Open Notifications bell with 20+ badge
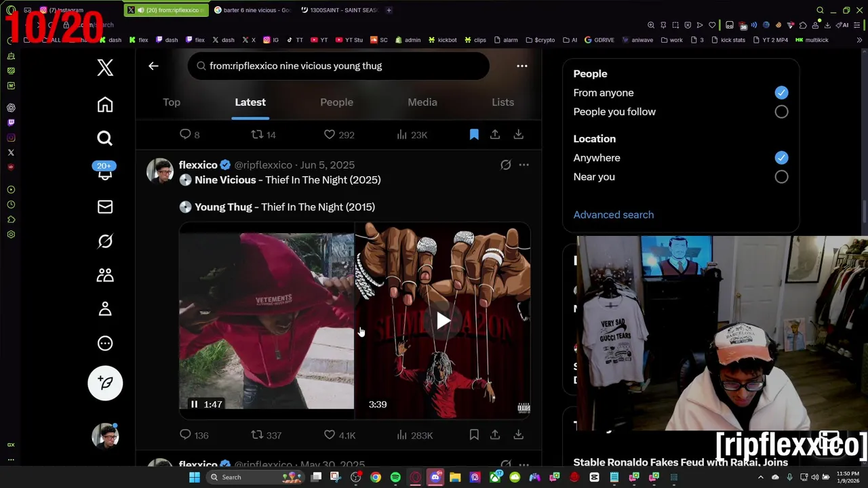 coord(105,172)
